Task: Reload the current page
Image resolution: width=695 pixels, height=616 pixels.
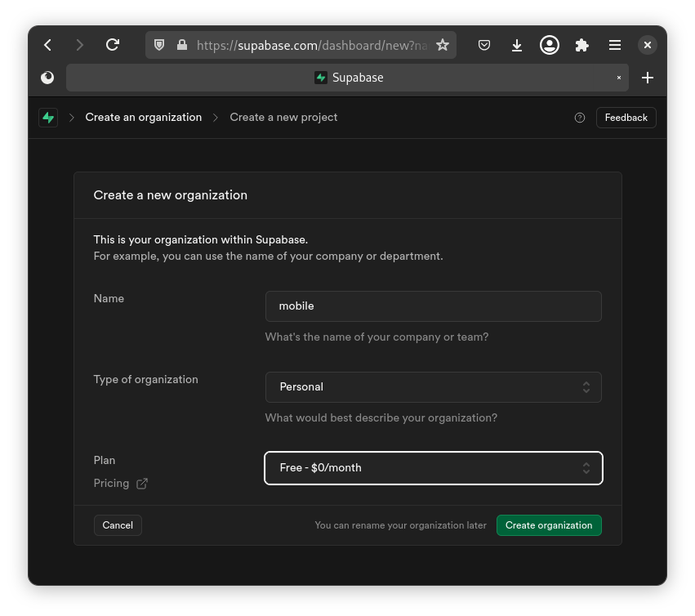Action: click(113, 45)
